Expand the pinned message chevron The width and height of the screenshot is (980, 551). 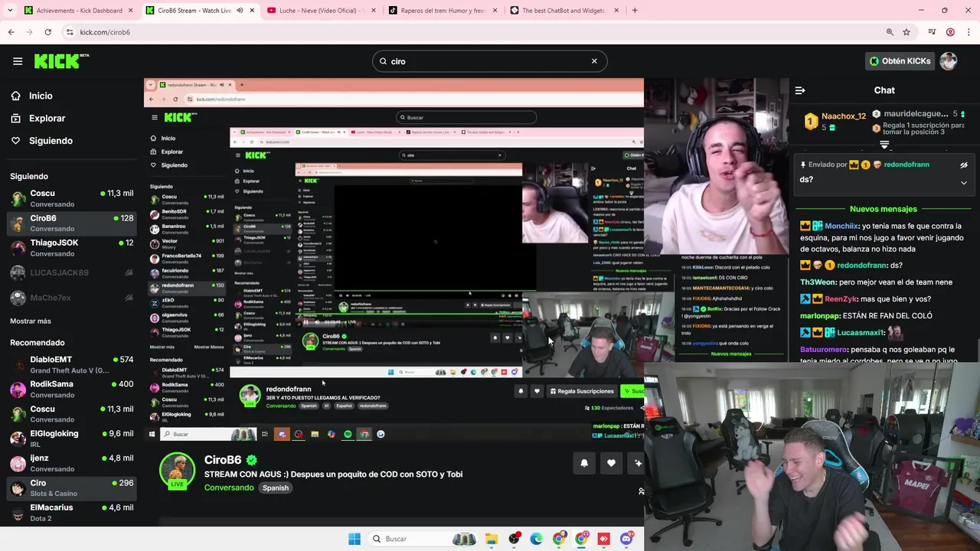[964, 183]
